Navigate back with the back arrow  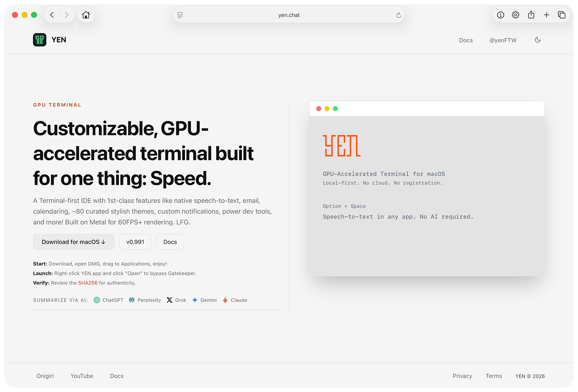[52, 15]
